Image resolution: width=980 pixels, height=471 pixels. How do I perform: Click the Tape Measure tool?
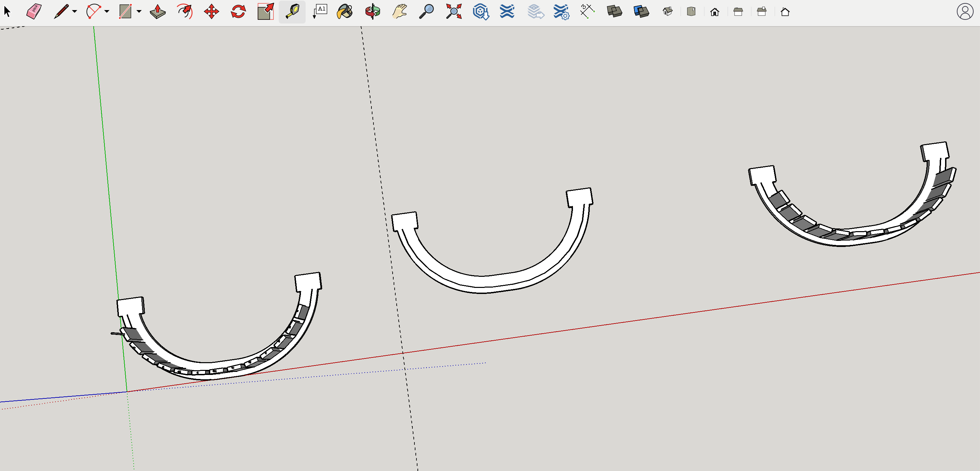[x=292, y=11]
